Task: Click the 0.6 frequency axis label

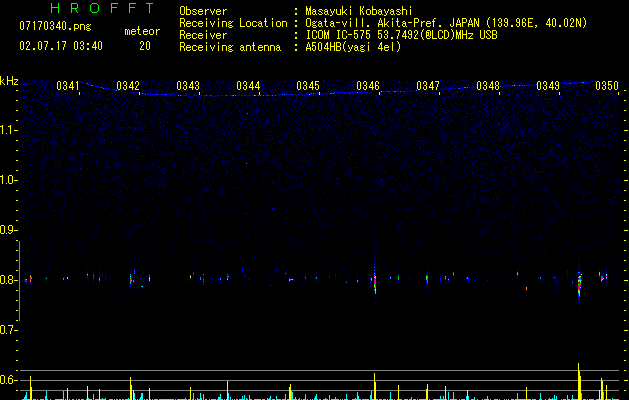Action: click(7, 380)
